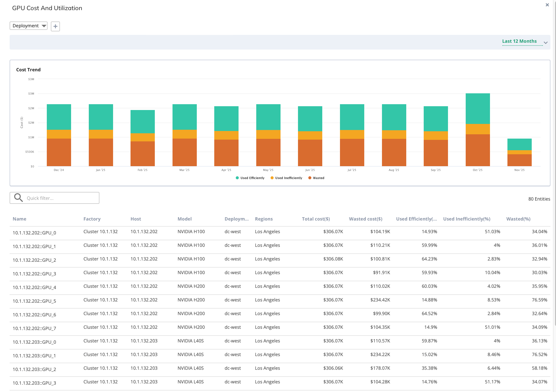Sort by Wasted cost($) column header
Image resolution: width=556 pixels, height=392 pixels.
click(x=366, y=219)
